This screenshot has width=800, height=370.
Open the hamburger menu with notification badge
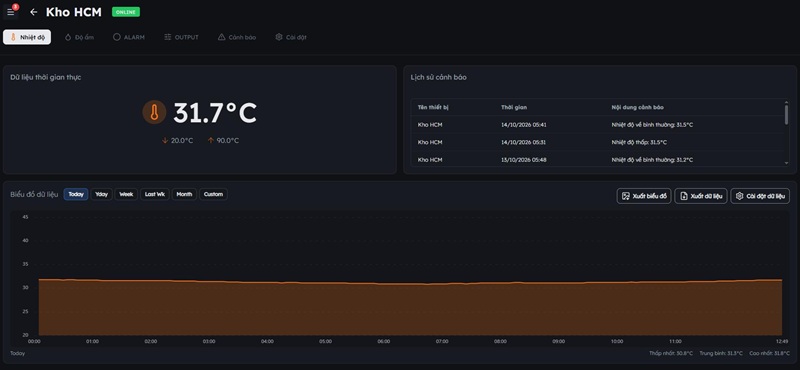point(11,12)
